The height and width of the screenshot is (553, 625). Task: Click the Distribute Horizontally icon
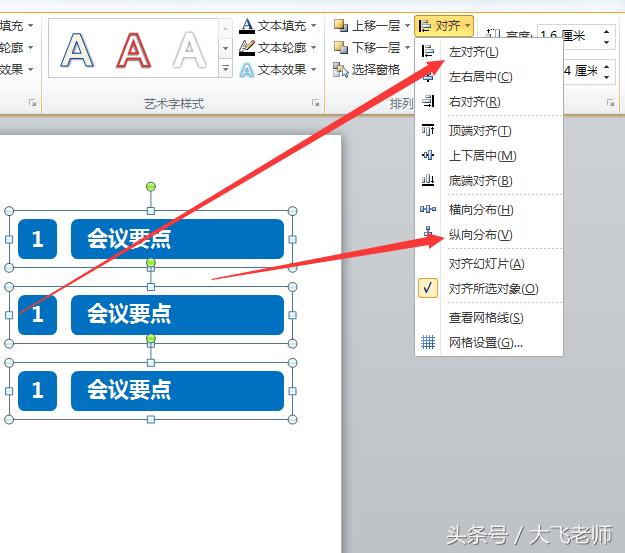(428, 209)
